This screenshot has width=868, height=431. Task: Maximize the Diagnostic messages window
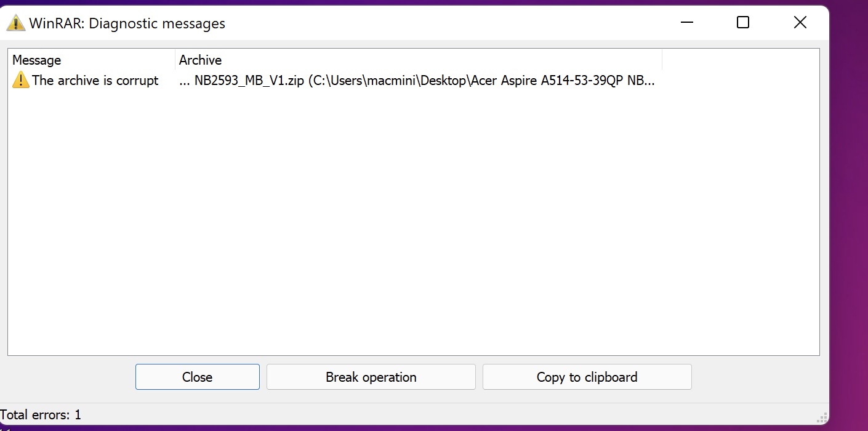[743, 23]
